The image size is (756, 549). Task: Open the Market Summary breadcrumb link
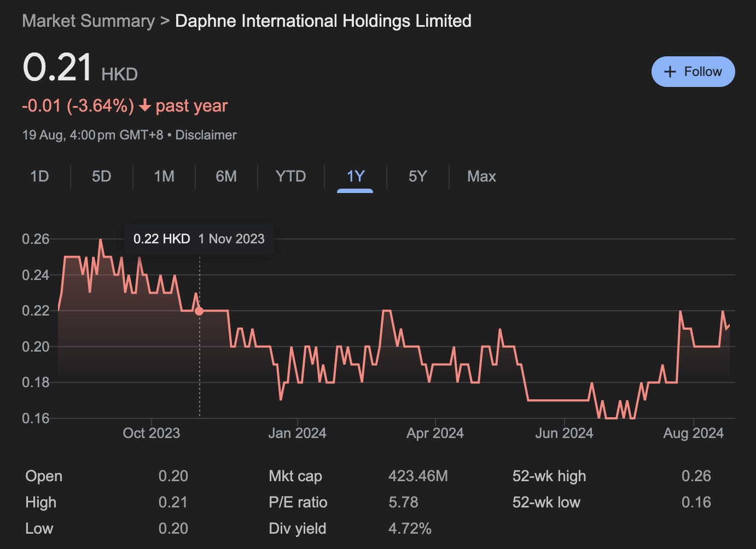89,21
